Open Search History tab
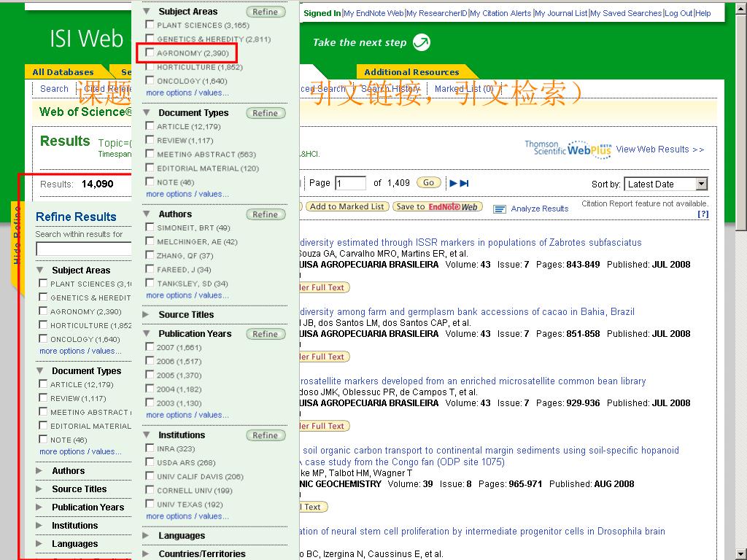Image resolution: width=747 pixels, height=560 pixels. (390, 88)
